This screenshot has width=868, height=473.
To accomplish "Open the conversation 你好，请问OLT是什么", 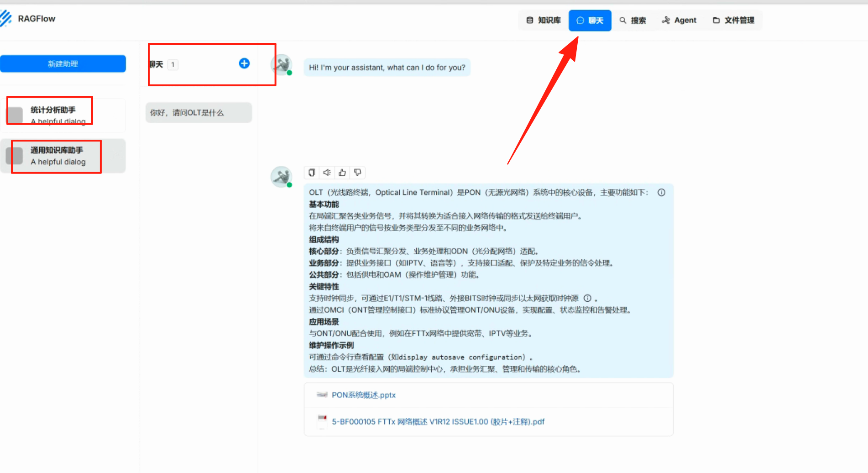I will click(199, 113).
